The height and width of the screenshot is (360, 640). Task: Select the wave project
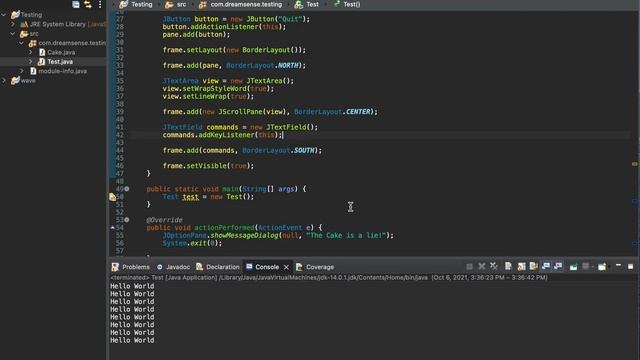coord(28,80)
